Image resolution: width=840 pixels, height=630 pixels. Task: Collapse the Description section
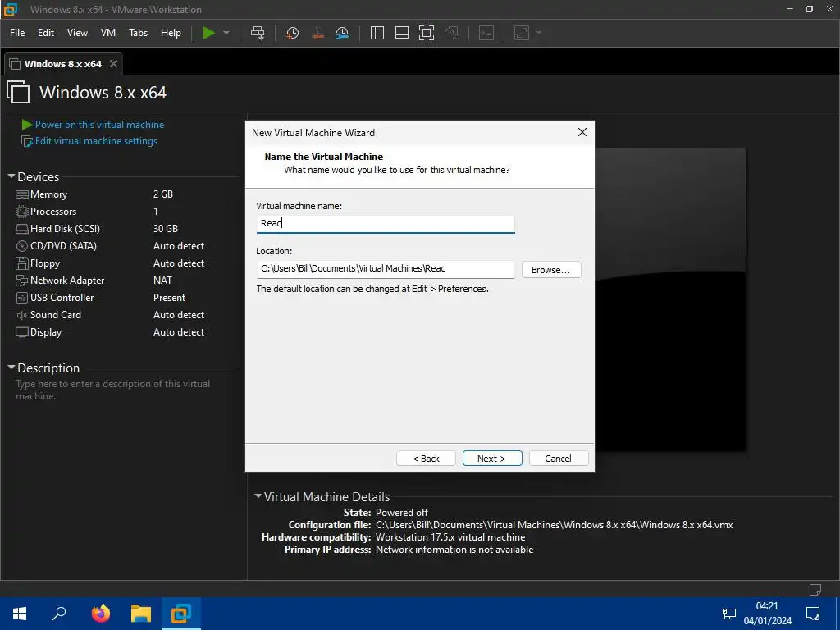[11, 367]
